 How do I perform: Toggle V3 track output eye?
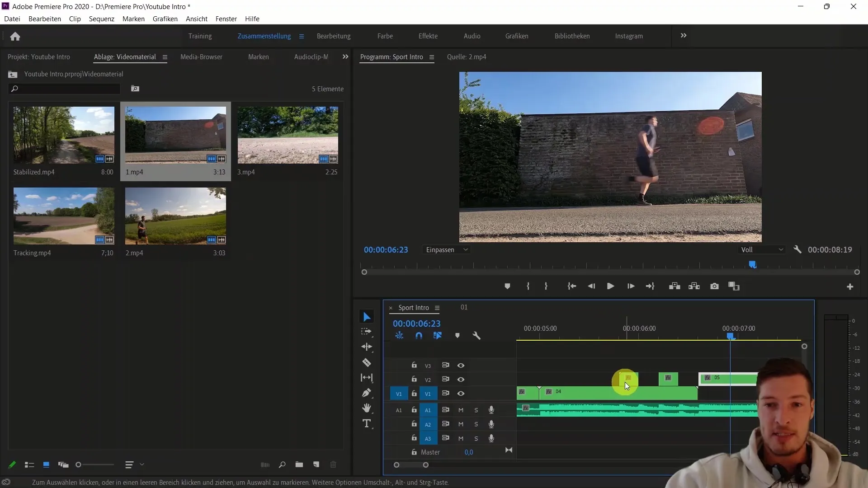tap(461, 366)
